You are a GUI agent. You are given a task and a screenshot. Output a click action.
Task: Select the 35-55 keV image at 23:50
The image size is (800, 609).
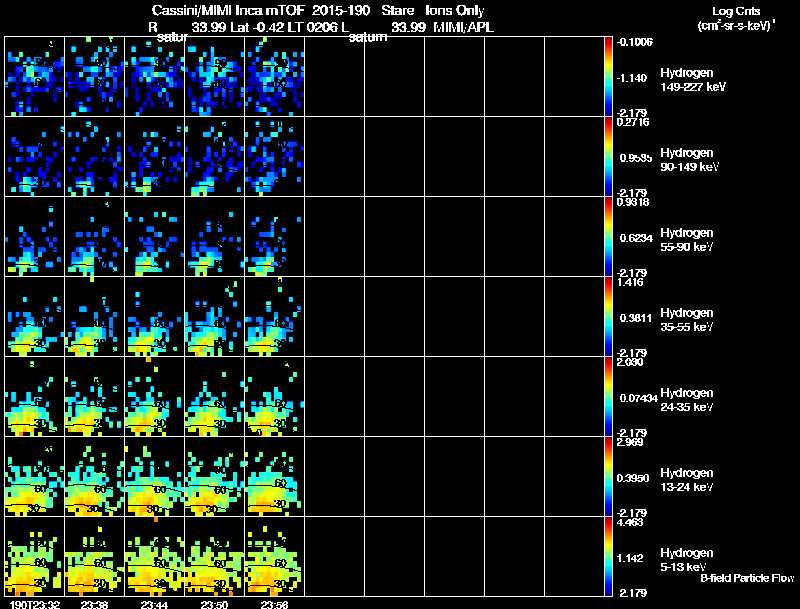215,317
